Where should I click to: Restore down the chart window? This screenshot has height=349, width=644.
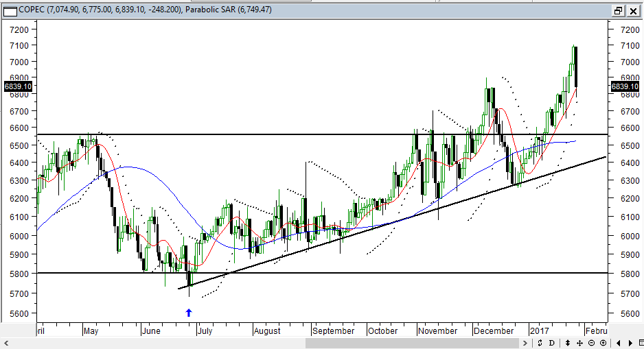(618, 11)
